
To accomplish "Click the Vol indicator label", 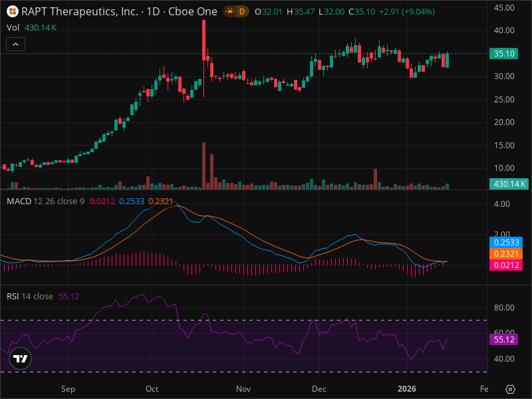I will [x=13, y=27].
